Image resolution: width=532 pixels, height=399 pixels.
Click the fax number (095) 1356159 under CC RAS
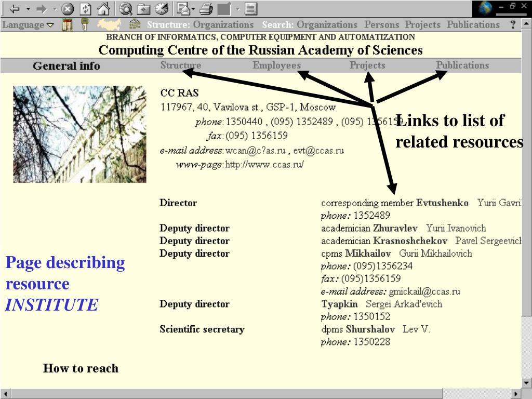pyautogui.click(x=257, y=136)
